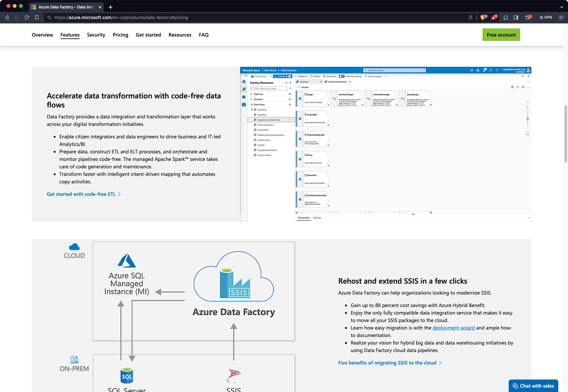Click the Filter resources by name field
The height and width of the screenshot is (392, 568).
[x=269, y=88]
